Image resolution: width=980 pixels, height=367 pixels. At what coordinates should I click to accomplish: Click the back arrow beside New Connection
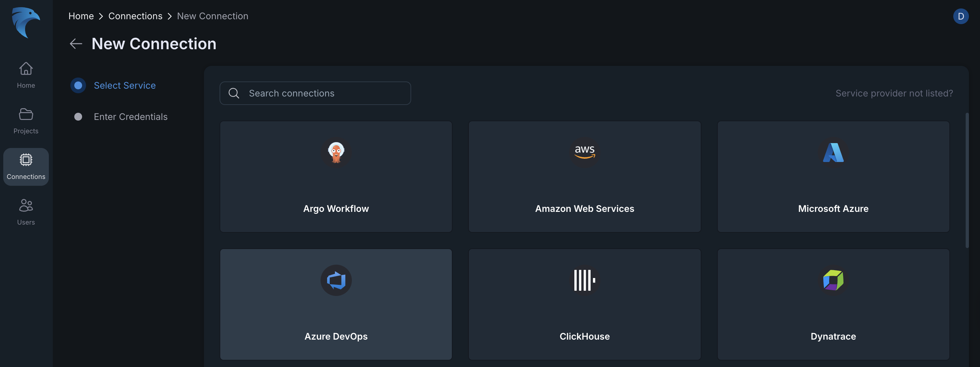coord(76,44)
